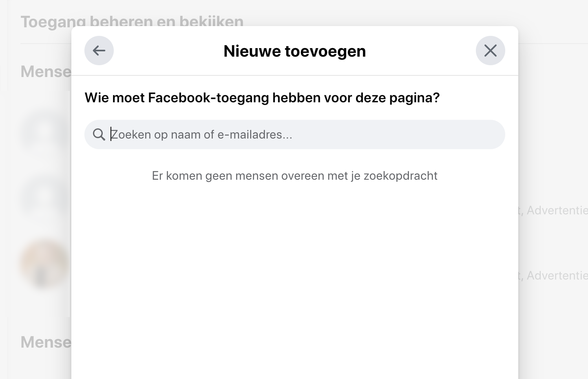Click the divider line under the dialog header
The width and height of the screenshot is (588, 379).
(x=294, y=75)
